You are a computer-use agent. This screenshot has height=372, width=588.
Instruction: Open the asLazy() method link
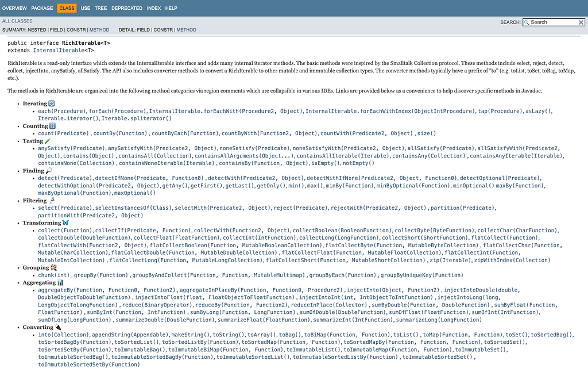click(x=537, y=111)
